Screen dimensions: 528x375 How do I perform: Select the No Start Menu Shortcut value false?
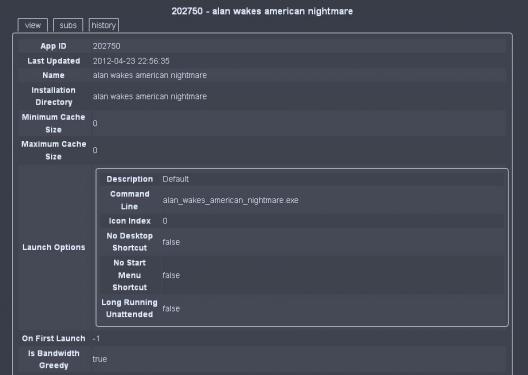171,275
